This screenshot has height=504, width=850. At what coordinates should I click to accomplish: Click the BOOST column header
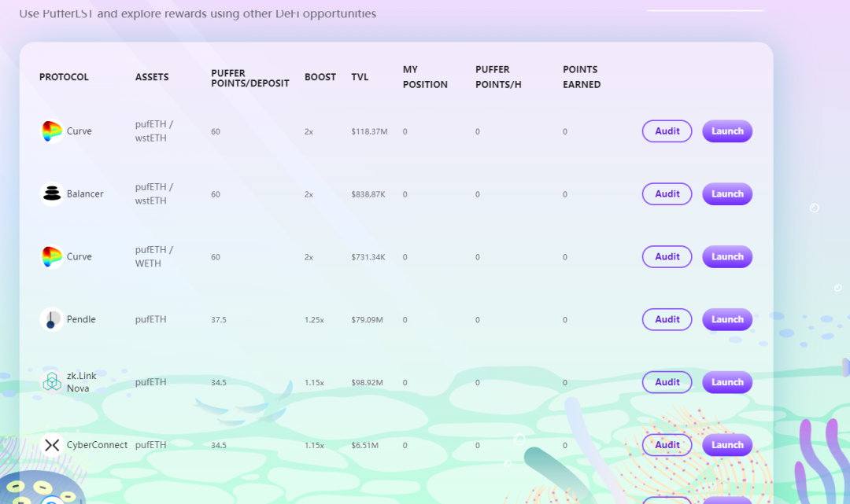pos(320,77)
